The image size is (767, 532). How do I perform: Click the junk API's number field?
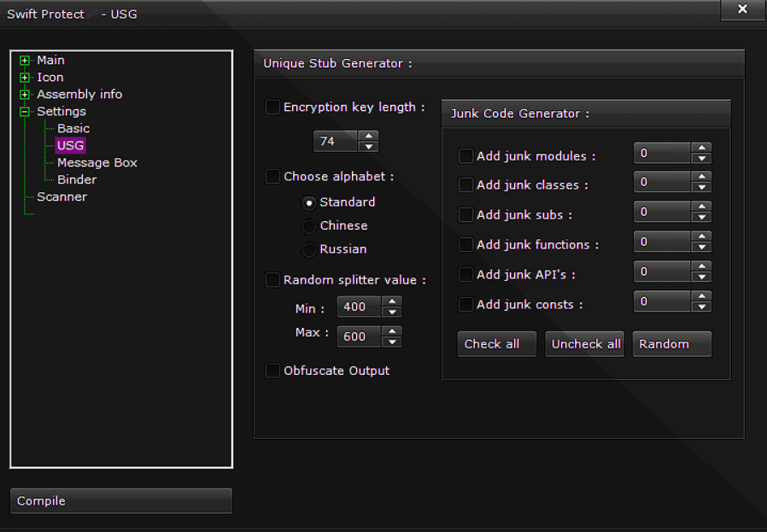[x=662, y=272]
